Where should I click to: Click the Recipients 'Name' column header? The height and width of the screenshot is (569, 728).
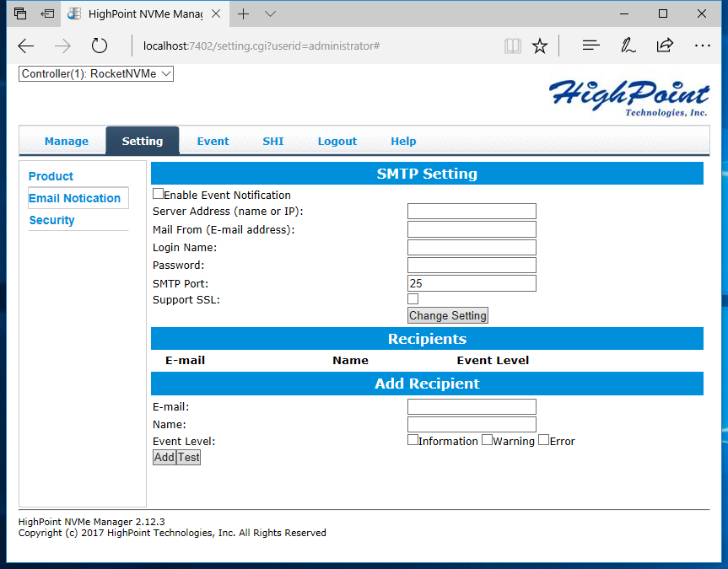point(351,360)
